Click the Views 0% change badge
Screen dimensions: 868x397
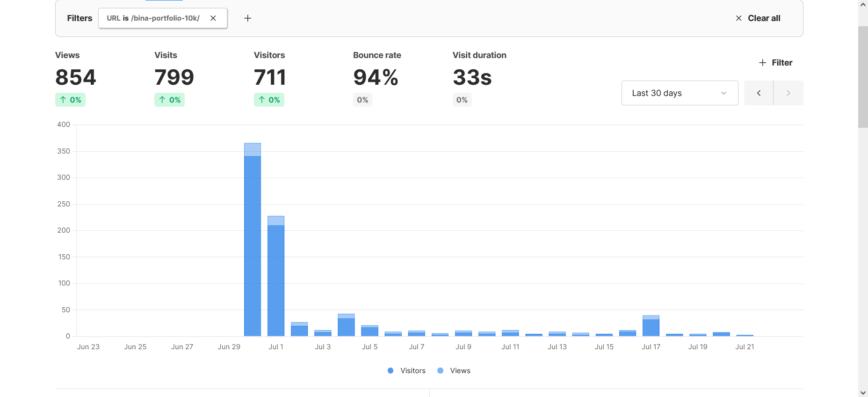70,100
